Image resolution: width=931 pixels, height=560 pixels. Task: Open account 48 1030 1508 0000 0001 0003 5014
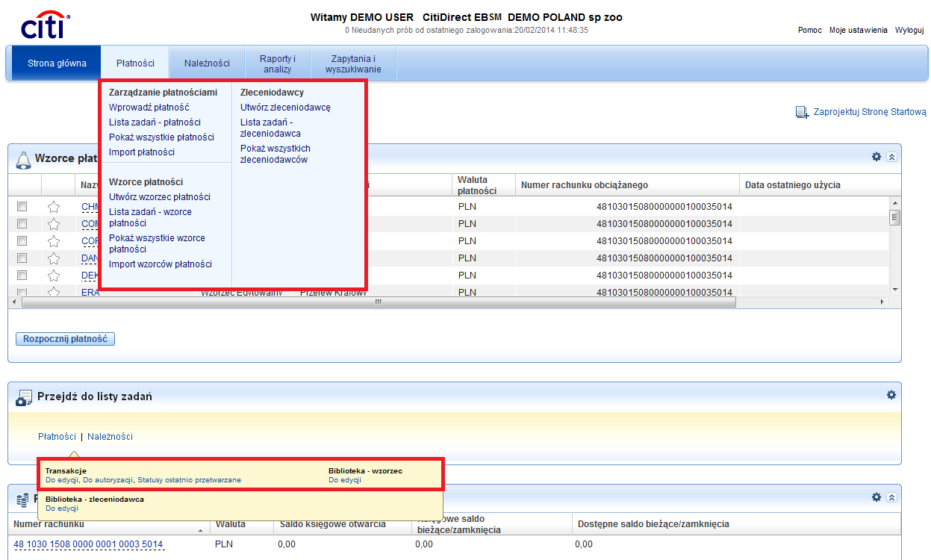click(88, 544)
